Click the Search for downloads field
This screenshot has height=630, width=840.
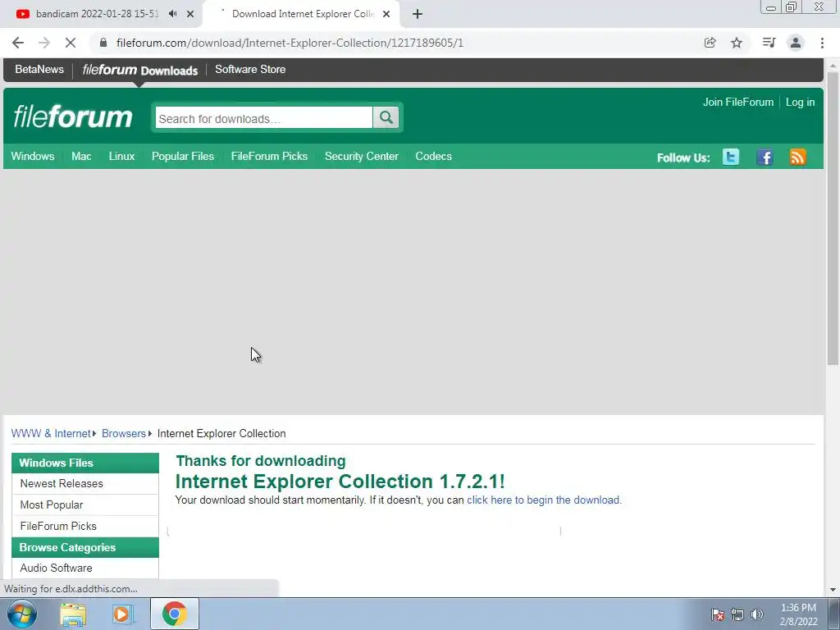[x=263, y=118]
